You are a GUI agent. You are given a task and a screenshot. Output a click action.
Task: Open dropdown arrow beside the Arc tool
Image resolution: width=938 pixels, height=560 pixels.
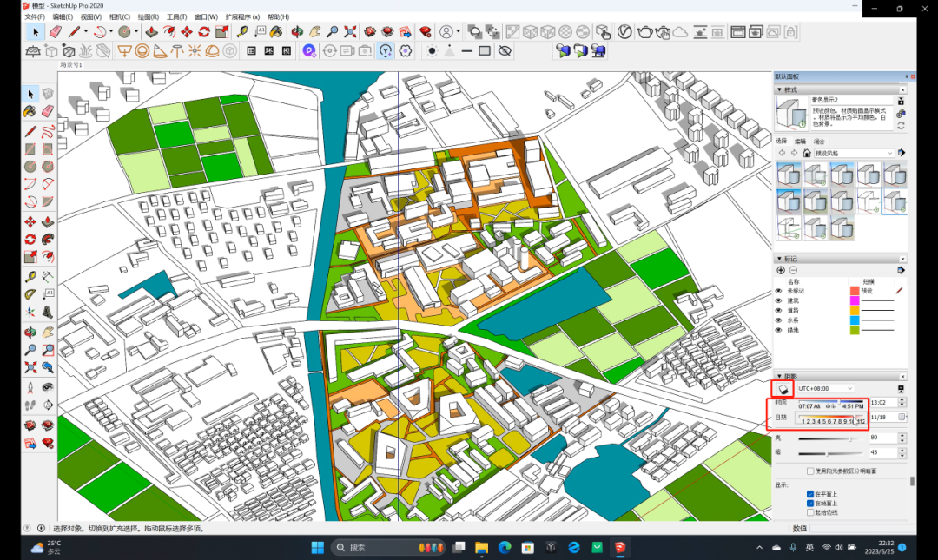tap(111, 32)
